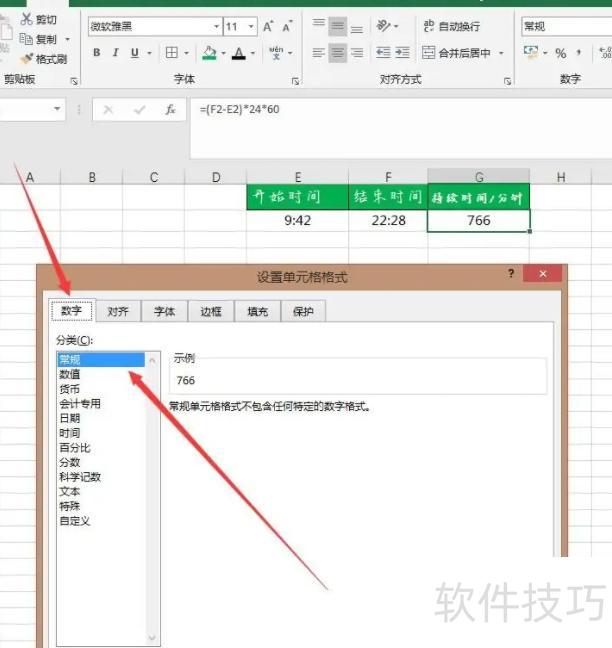This screenshot has width=612, height=648.
Task: Click the dialog help question mark
Action: click(x=511, y=273)
